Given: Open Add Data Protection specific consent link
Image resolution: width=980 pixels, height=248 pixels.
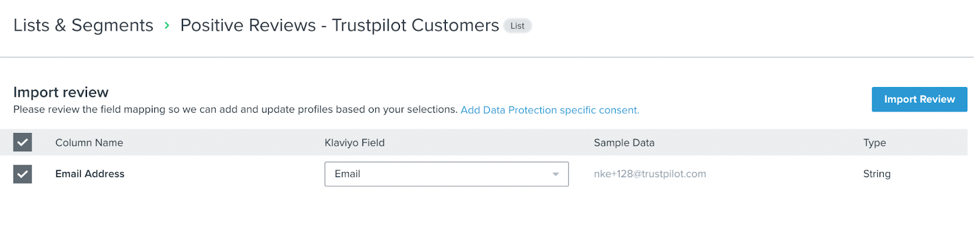Looking at the screenshot, I should pos(549,110).
